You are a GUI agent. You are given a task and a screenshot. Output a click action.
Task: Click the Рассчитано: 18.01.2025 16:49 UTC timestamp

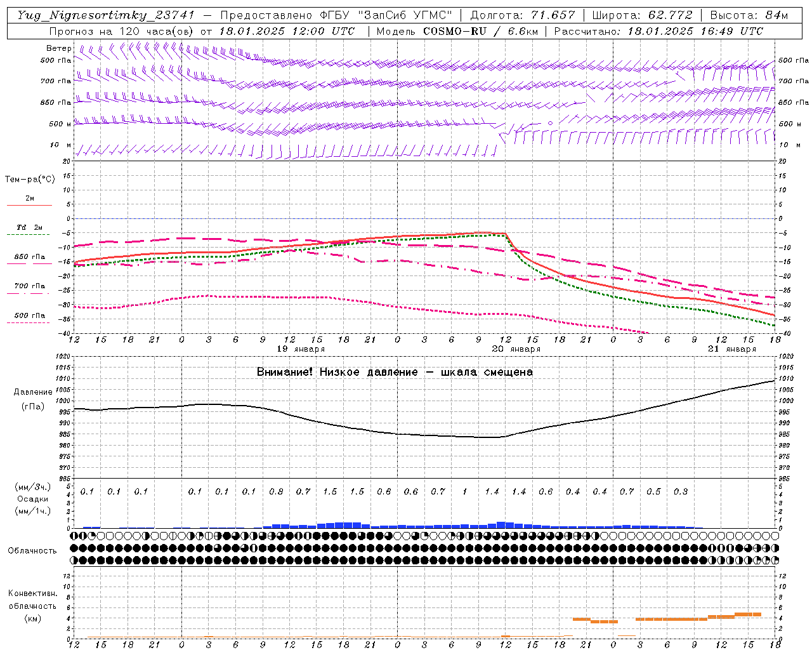(658, 31)
